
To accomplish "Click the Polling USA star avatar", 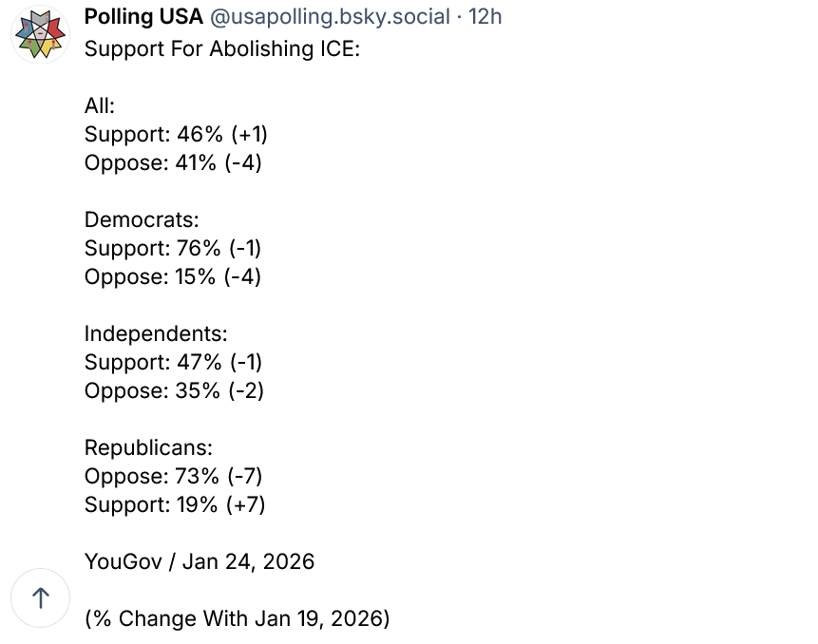I will (39, 35).
